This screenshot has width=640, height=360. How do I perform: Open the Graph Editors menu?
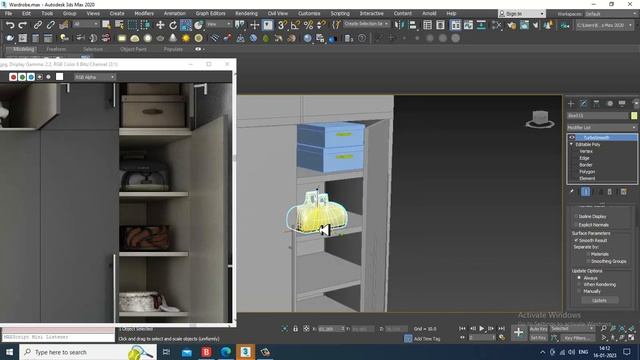pyautogui.click(x=211, y=13)
